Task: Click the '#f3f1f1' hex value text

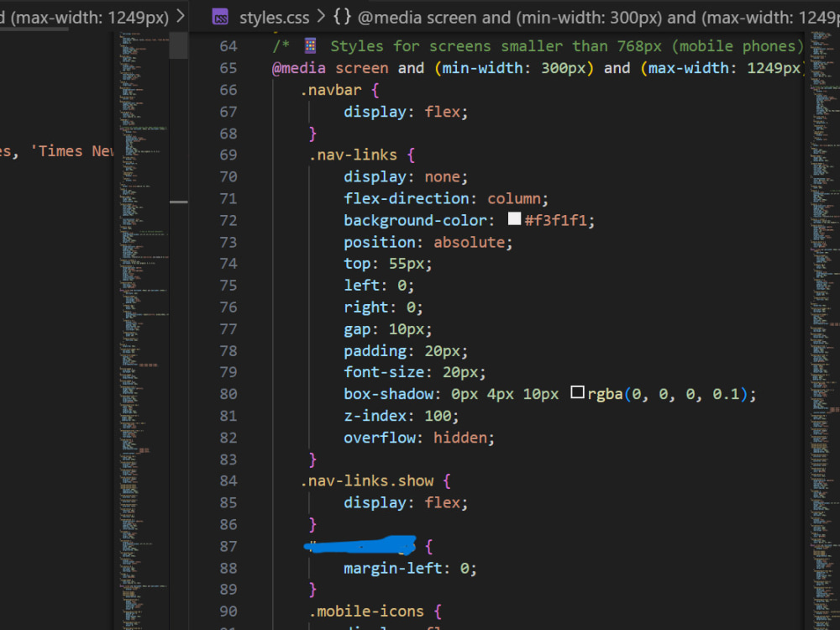Action: point(555,220)
